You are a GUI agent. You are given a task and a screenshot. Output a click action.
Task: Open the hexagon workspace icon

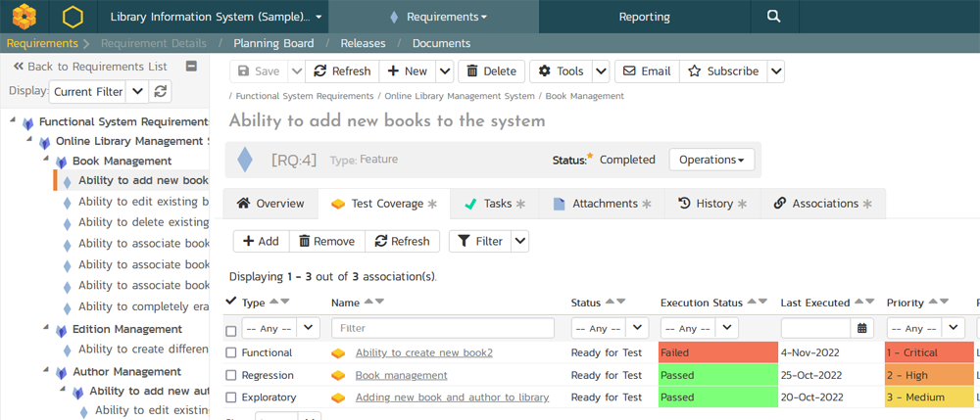coord(73,17)
